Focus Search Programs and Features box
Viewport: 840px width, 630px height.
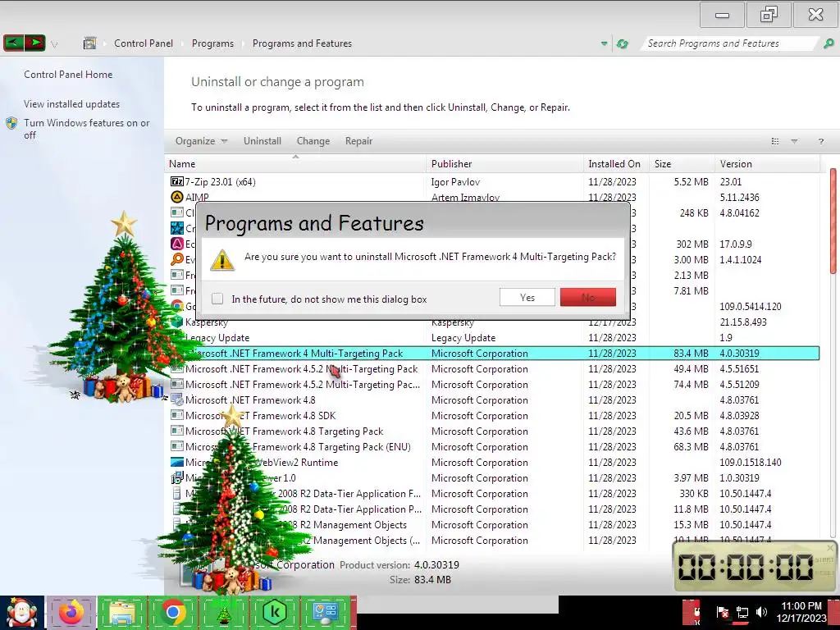728,43
